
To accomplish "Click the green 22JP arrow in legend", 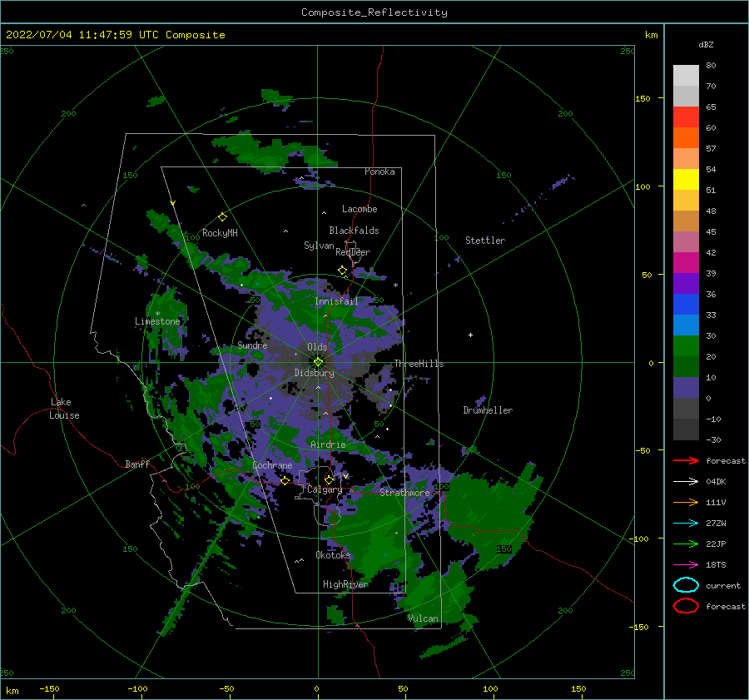I will coord(686,544).
